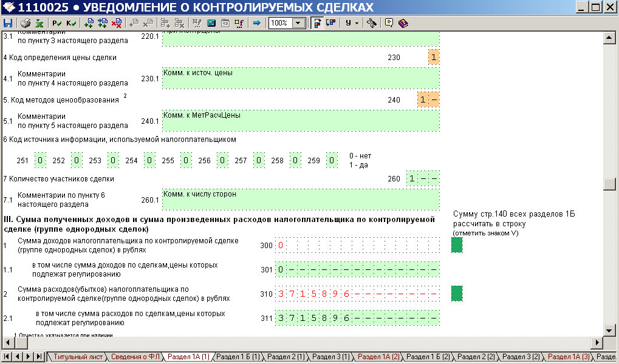Go to the Раздел 1А (2) tab
This screenshot has height=364, width=619.
(x=378, y=357)
